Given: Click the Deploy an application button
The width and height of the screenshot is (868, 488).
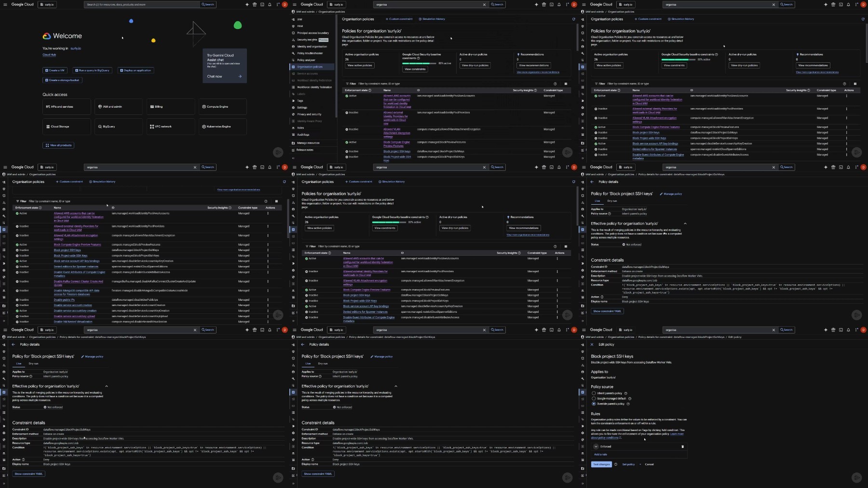Looking at the screenshot, I should 136,70.
